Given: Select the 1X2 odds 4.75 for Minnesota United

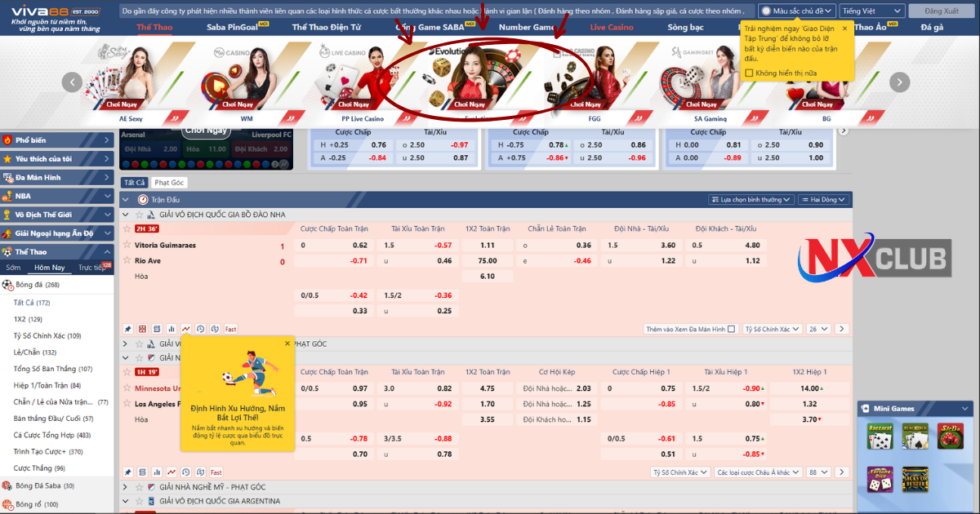Looking at the screenshot, I should (x=488, y=388).
